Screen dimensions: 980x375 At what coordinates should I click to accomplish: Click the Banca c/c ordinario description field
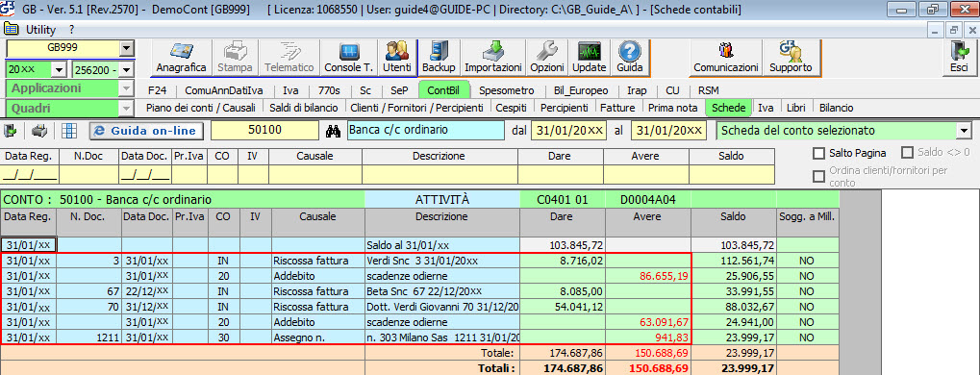(425, 131)
